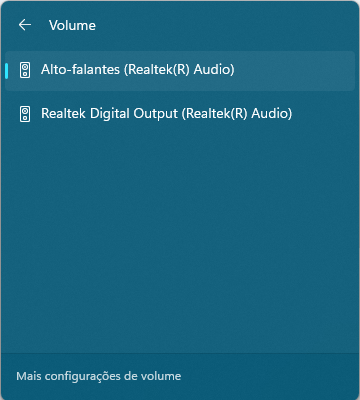The image size is (360, 400).
Task: Click the "Alto-falantes" text label
Action: pyautogui.click(x=80, y=69)
